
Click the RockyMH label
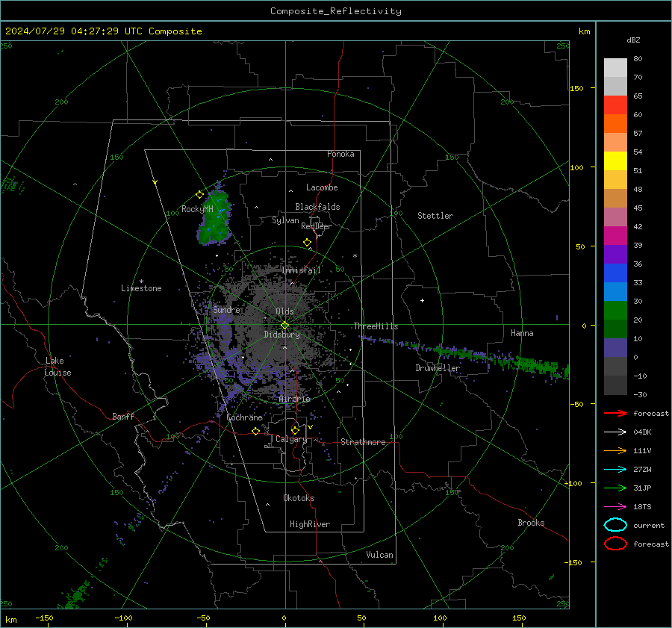click(x=197, y=209)
